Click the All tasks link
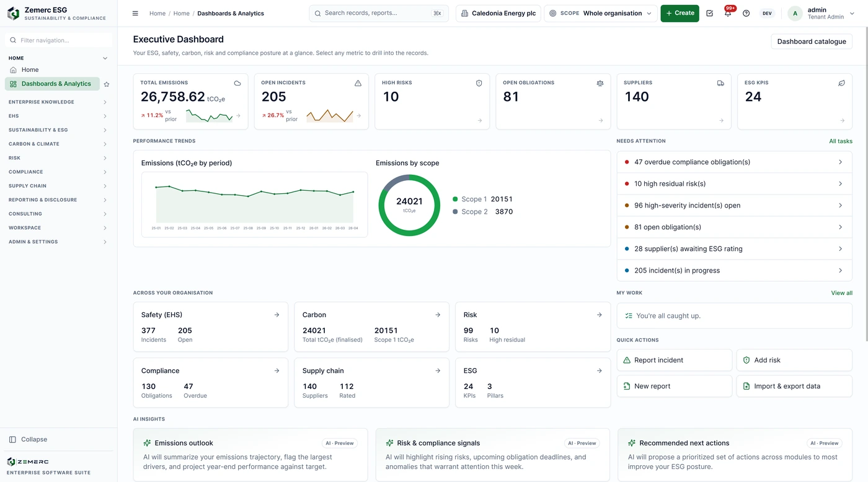 pos(841,141)
